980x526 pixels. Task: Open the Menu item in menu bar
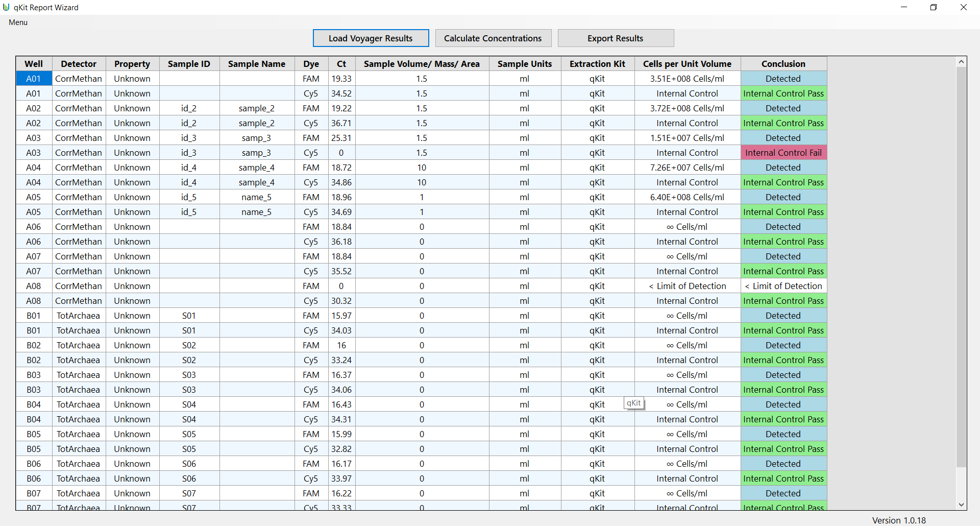tap(18, 22)
